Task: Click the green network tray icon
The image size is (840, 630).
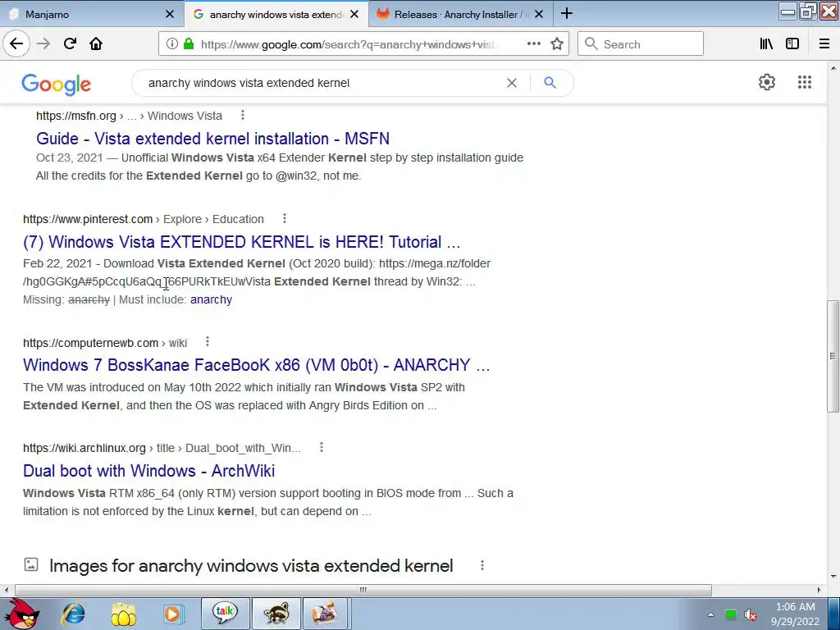Action: (730, 614)
